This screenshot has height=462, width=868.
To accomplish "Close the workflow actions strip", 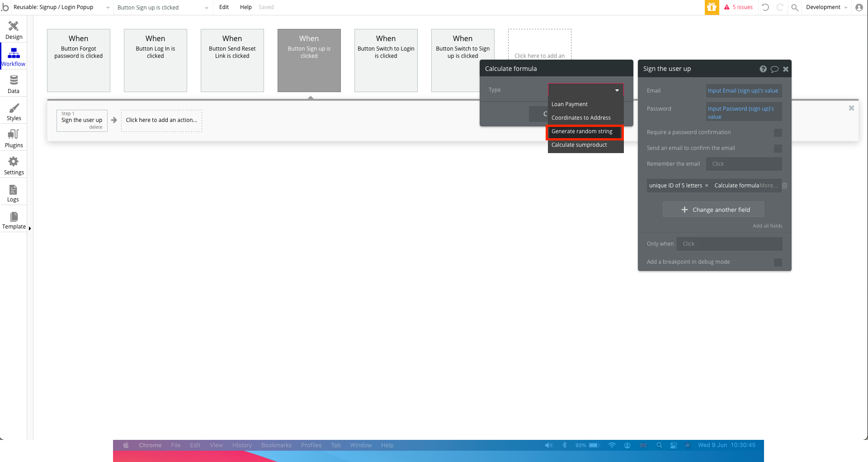I will pyautogui.click(x=851, y=108).
